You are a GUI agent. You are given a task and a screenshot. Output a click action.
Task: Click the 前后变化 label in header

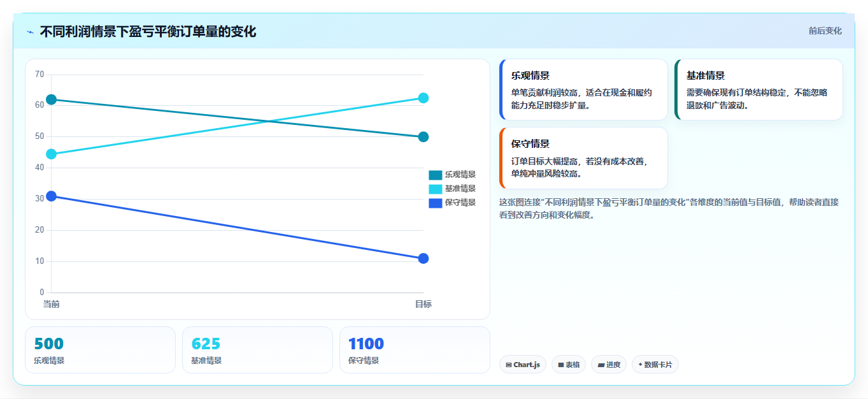825,31
